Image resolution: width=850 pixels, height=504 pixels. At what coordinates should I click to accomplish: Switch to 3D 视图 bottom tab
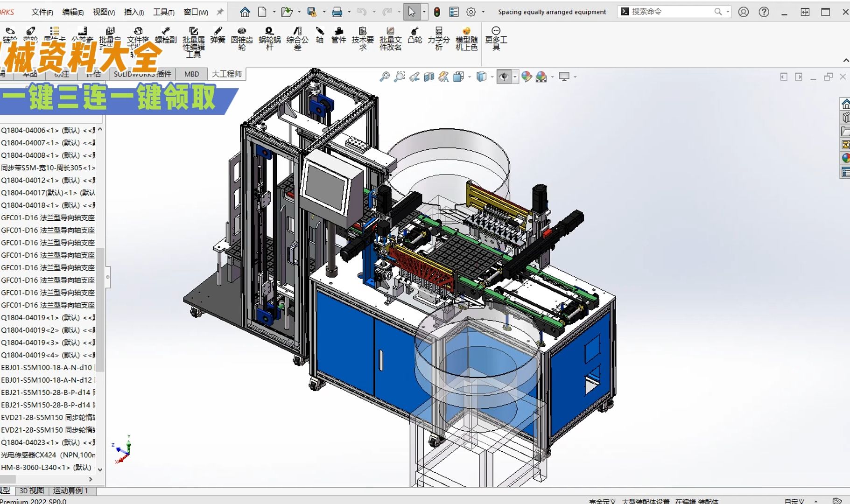pyautogui.click(x=32, y=490)
